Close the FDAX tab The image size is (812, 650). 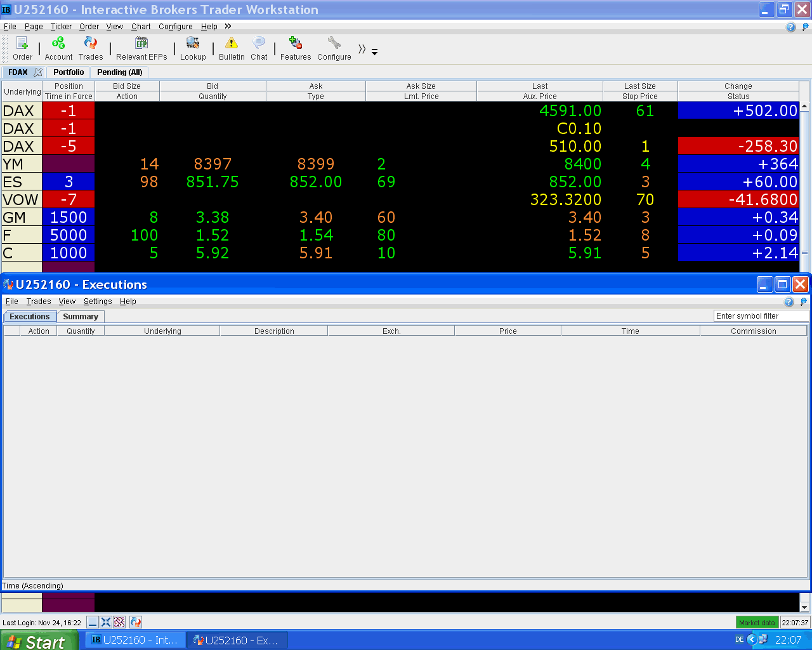coord(38,72)
